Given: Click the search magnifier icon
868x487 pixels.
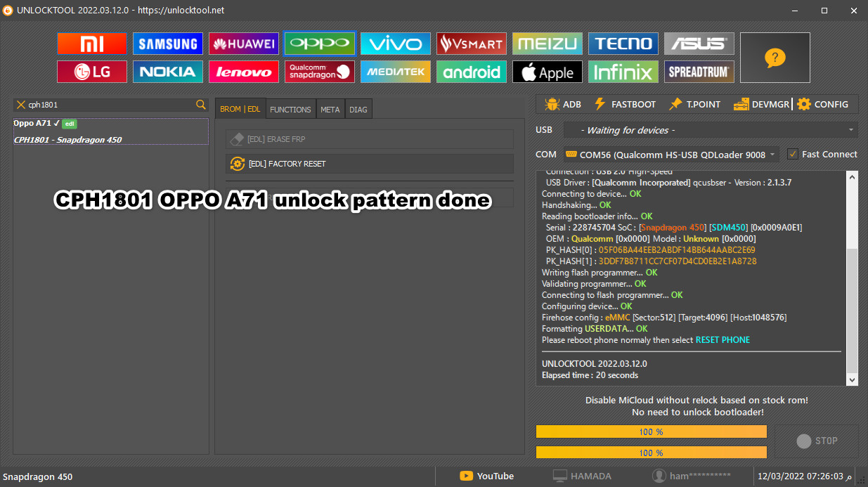Looking at the screenshot, I should click(201, 105).
